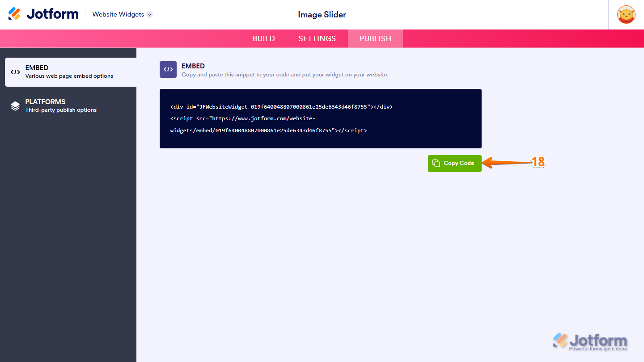Viewport: 644px width, 362px height.
Task: Switch to the BUILD tab
Action: (264, 38)
